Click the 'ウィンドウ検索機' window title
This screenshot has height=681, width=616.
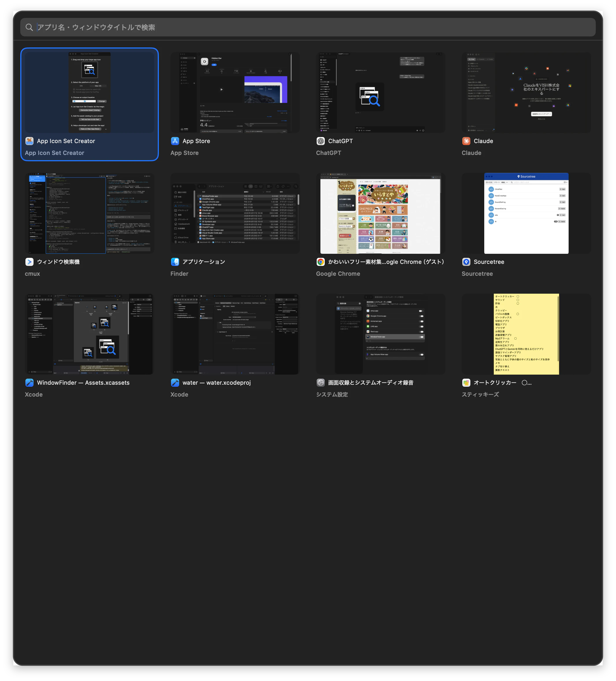(58, 262)
